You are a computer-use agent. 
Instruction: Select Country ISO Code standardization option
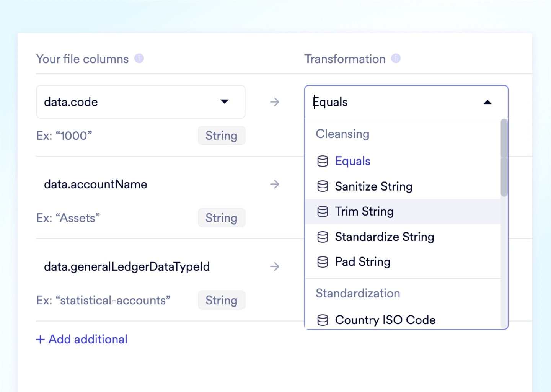[x=385, y=320]
